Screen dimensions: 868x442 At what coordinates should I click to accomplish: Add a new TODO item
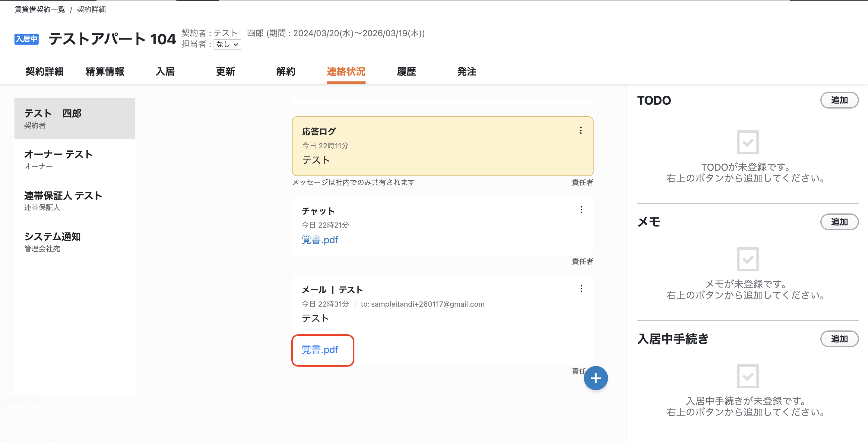(839, 100)
